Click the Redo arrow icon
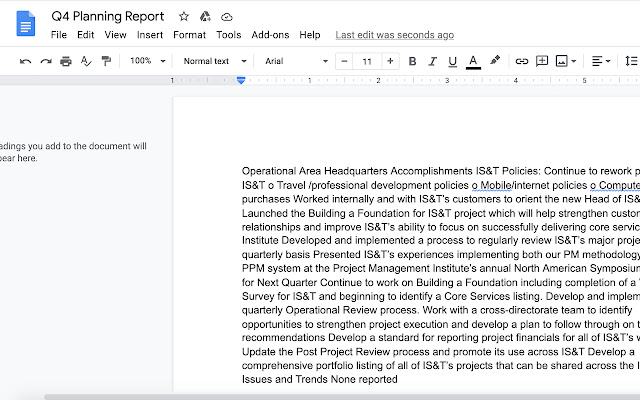 (x=45, y=61)
